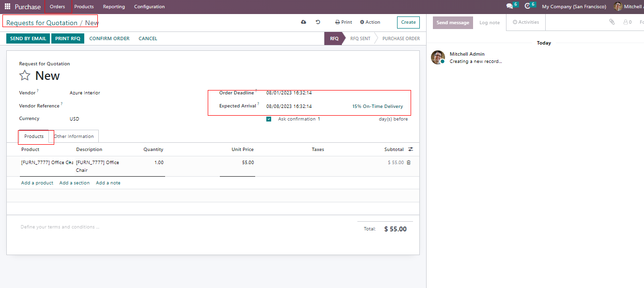Open the Action dropdown menu

click(x=370, y=22)
